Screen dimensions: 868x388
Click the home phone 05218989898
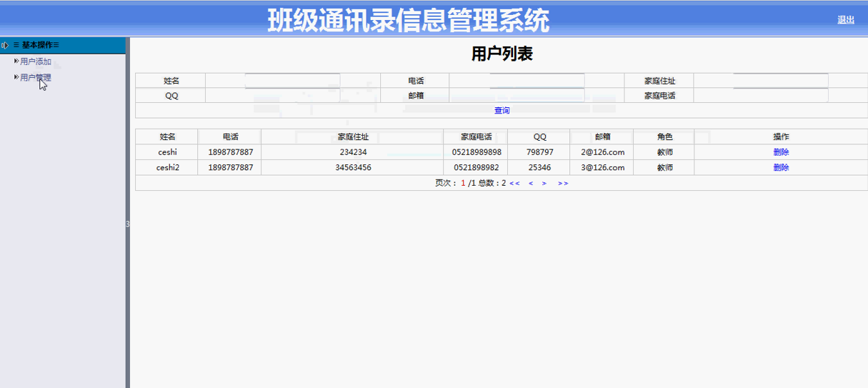point(477,152)
